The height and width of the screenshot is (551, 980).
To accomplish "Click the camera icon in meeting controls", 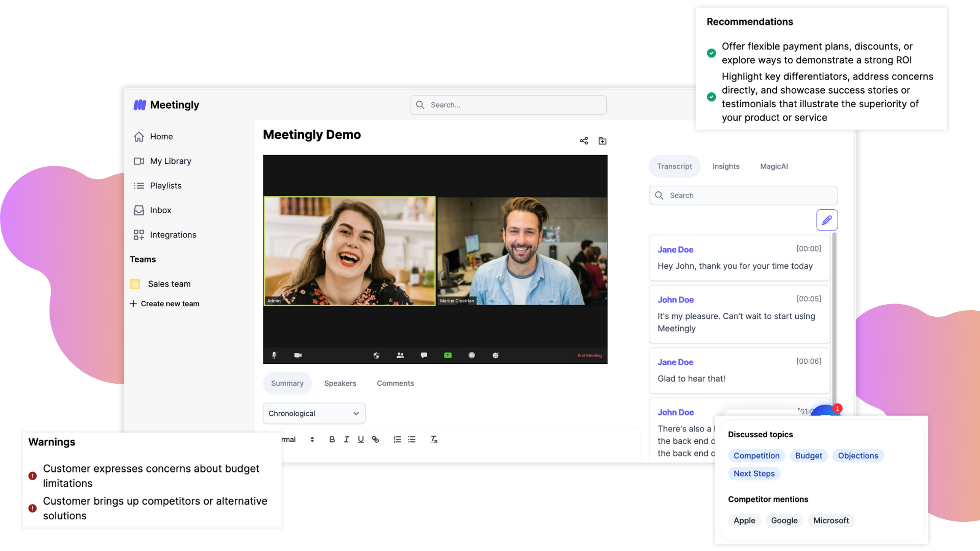I will point(297,355).
